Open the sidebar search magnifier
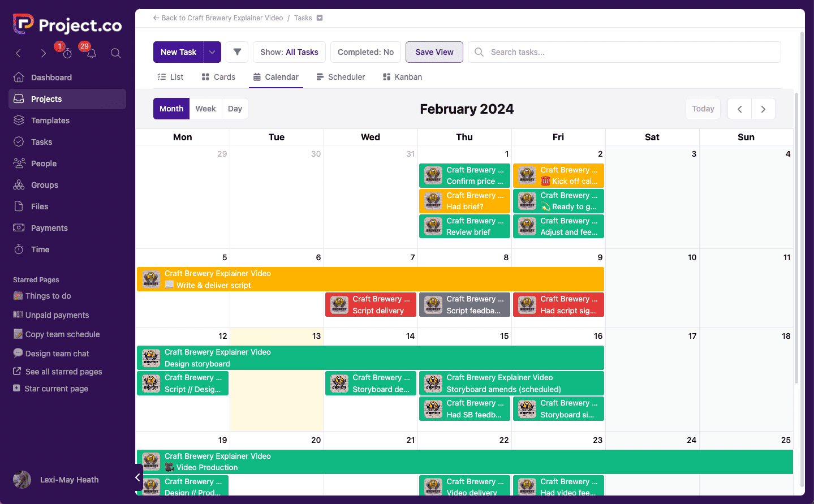Image resolution: width=814 pixels, height=504 pixels. (x=115, y=53)
